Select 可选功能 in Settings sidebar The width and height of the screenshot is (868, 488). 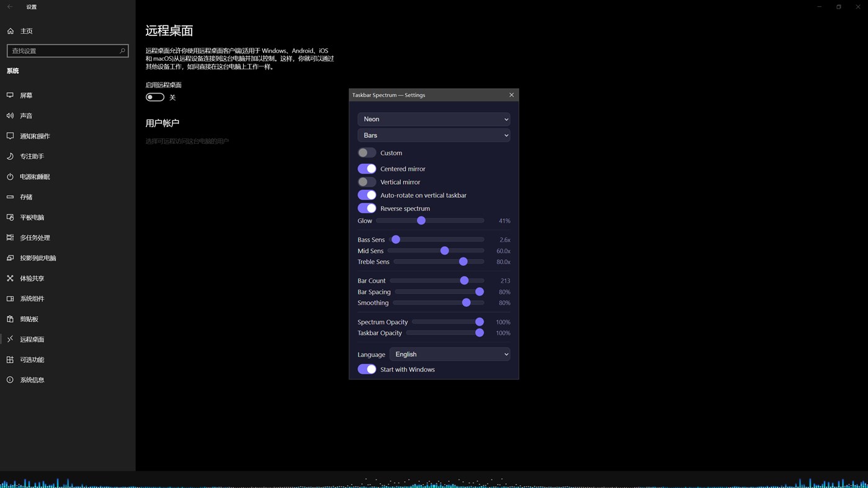pos(68,360)
